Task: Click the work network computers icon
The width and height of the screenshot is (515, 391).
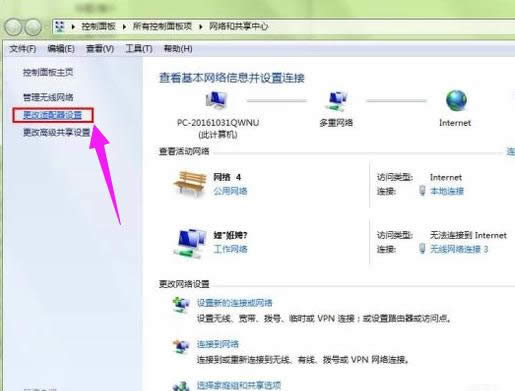Action: click(190, 243)
